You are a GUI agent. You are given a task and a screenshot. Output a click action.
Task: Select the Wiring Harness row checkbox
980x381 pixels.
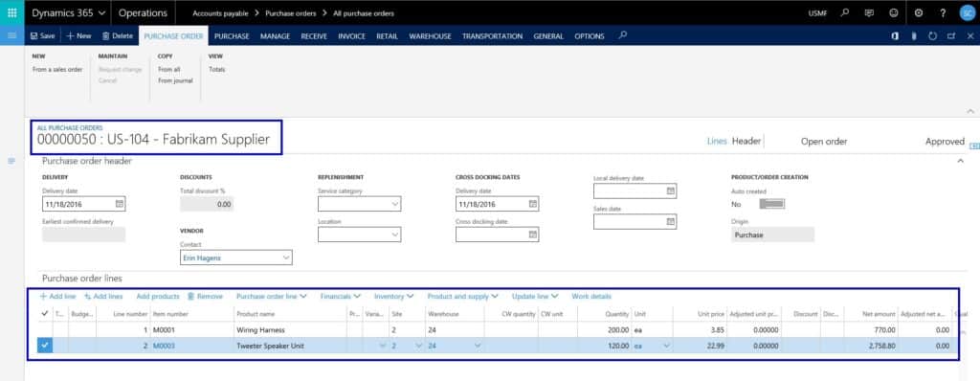point(44,329)
